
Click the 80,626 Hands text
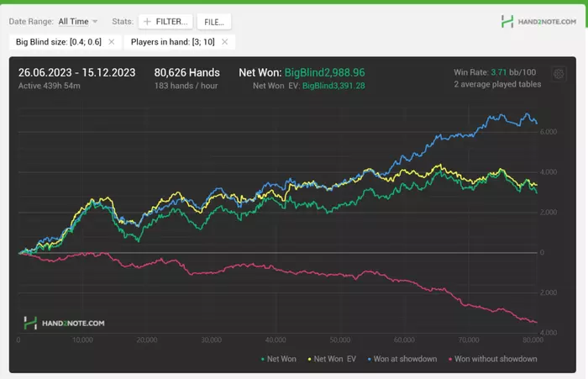click(186, 72)
